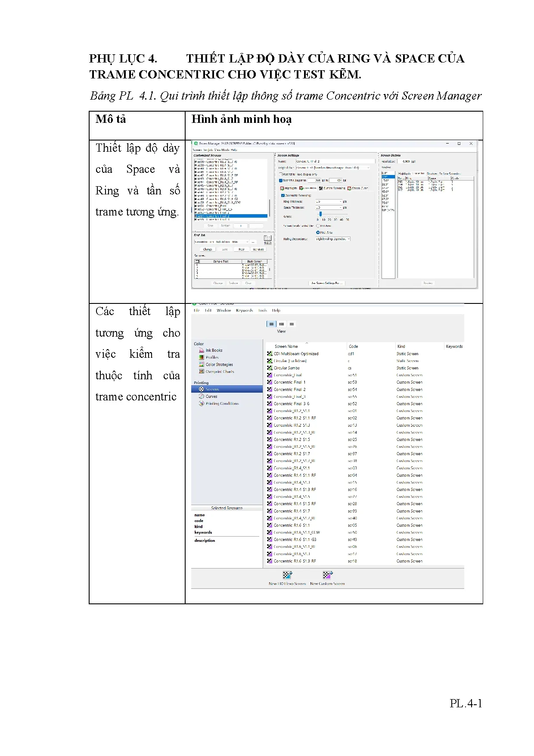
Task: Select the CDI Multibeam Optimized screen row
Action: pyautogui.click(x=296, y=354)
